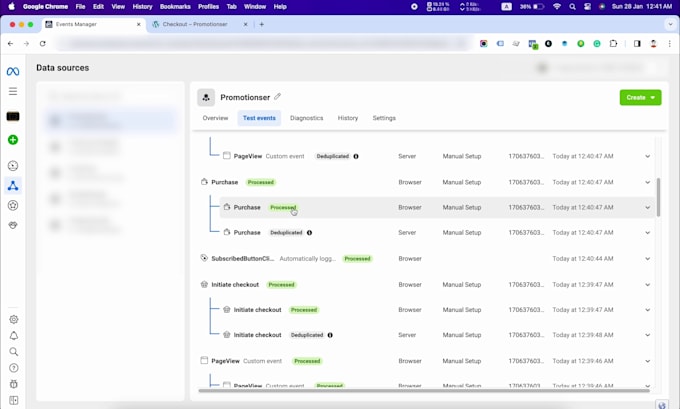
Task: Edit the Promotionser name with pencil icon
Action: click(278, 97)
